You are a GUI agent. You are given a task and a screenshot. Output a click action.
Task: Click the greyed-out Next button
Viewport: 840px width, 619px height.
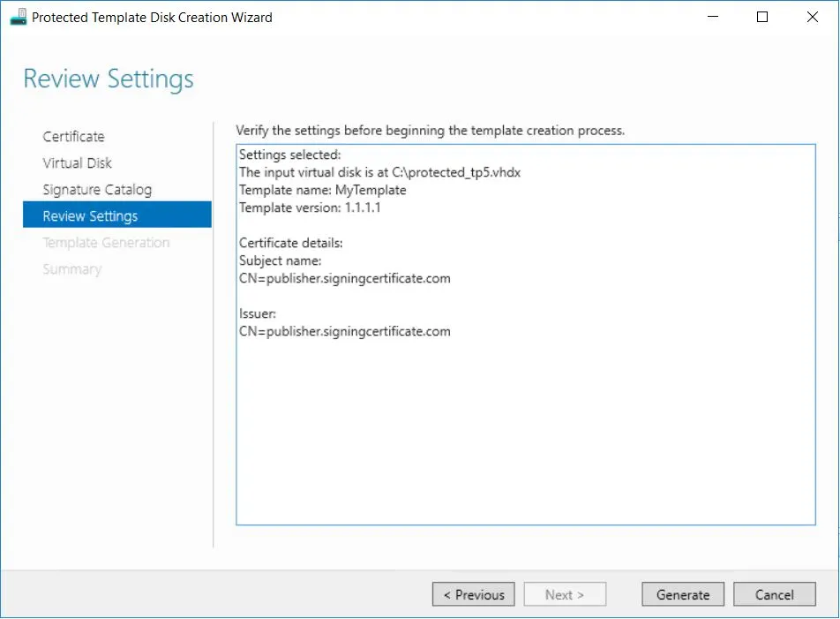565,594
